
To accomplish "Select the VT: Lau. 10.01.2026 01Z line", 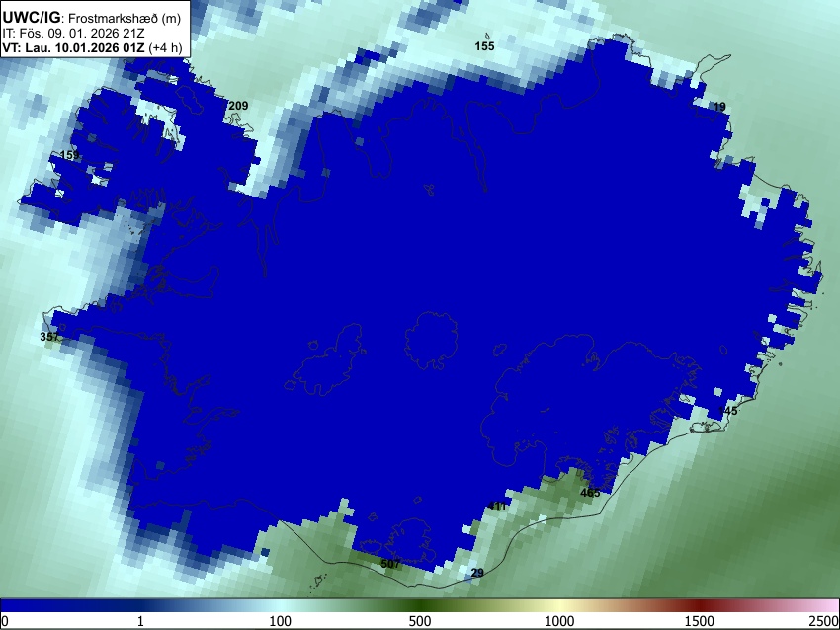I will click(x=92, y=47).
